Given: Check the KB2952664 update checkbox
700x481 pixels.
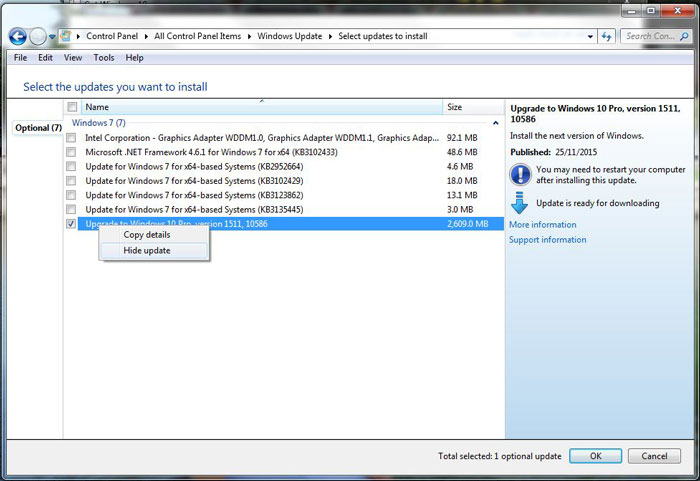Looking at the screenshot, I should (71, 167).
